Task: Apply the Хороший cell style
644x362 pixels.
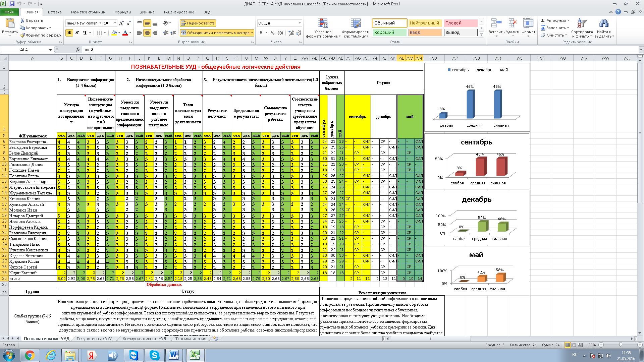Action: (x=389, y=33)
